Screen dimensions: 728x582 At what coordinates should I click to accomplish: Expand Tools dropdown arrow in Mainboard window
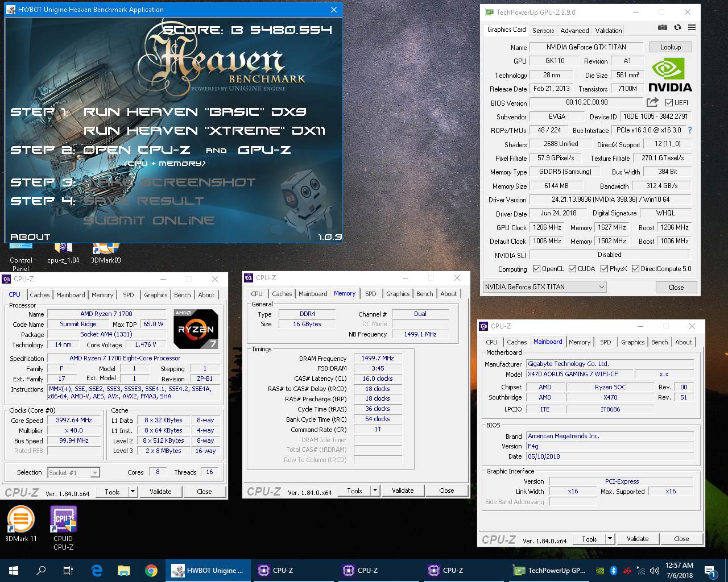[x=610, y=539]
